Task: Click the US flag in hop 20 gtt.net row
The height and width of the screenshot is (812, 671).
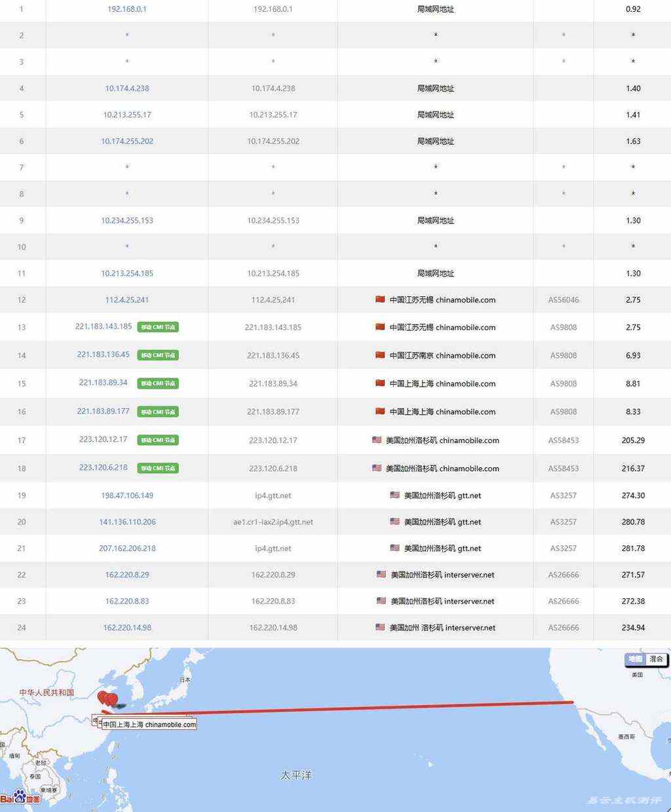Action: pyautogui.click(x=394, y=522)
